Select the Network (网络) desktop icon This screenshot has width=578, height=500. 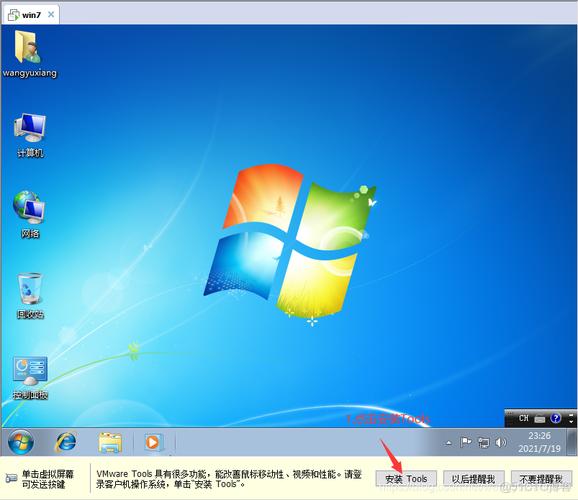(29, 214)
